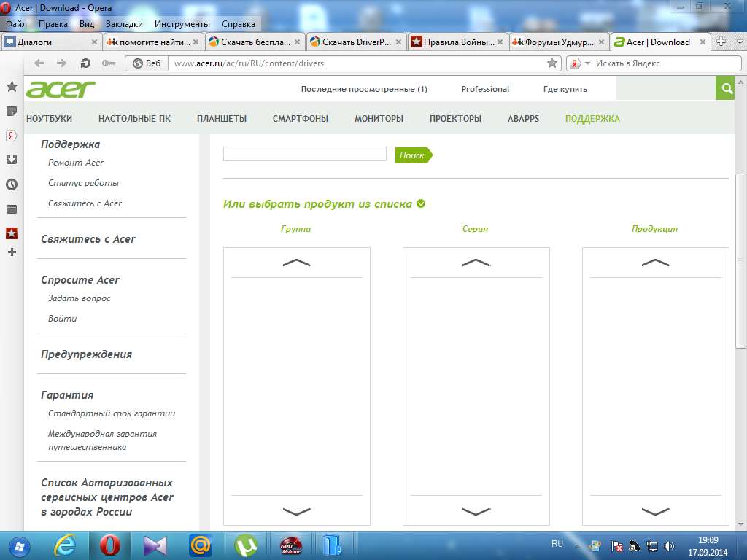
Task: Open Ремонт Acer link
Action: [76, 163]
